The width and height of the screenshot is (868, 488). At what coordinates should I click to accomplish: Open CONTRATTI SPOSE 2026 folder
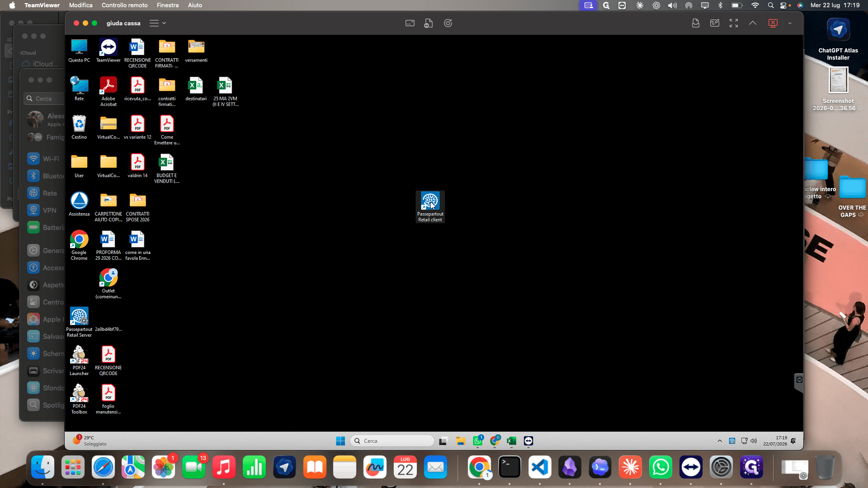point(137,207)
